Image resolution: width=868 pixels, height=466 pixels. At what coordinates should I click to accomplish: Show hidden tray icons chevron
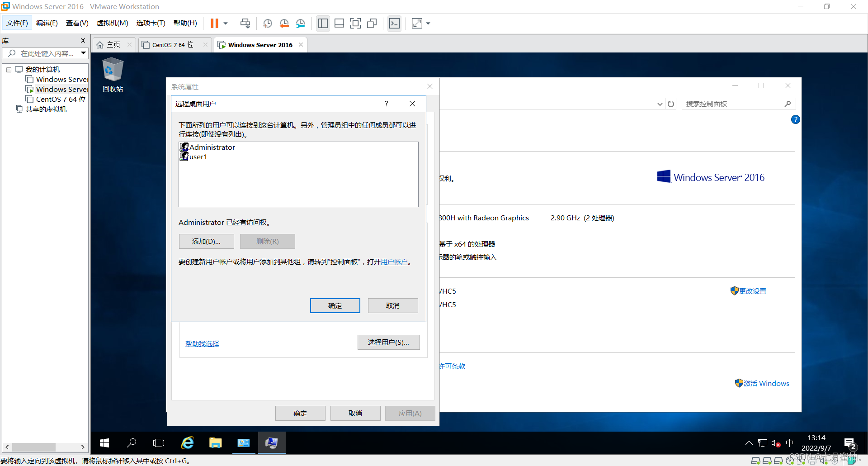pyautogui.click(x=749, y=443)
